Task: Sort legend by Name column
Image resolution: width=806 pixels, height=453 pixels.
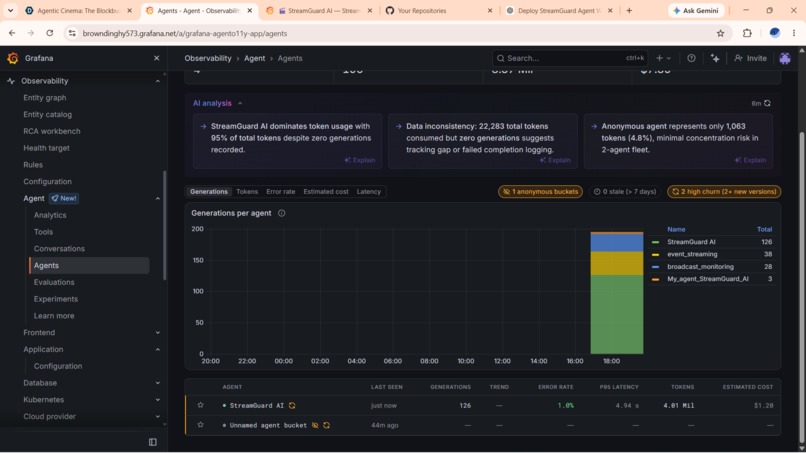Action: [x=676, y=229]
